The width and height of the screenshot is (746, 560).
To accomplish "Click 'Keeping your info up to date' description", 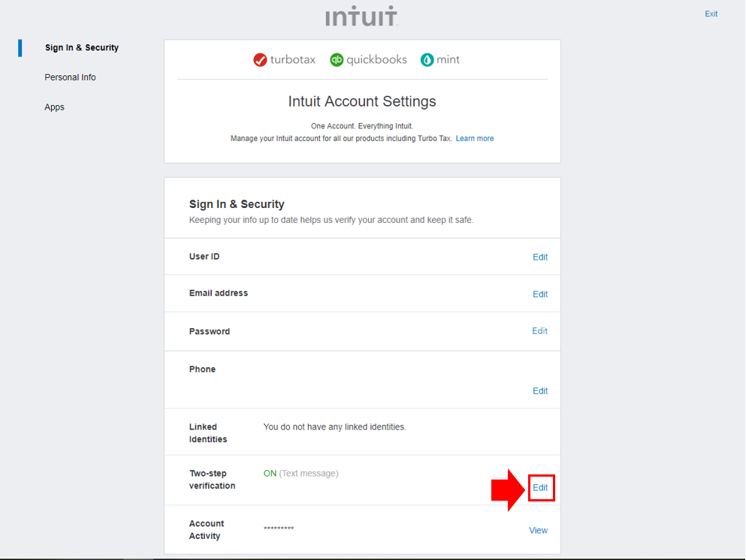I will tap(331, 220).
